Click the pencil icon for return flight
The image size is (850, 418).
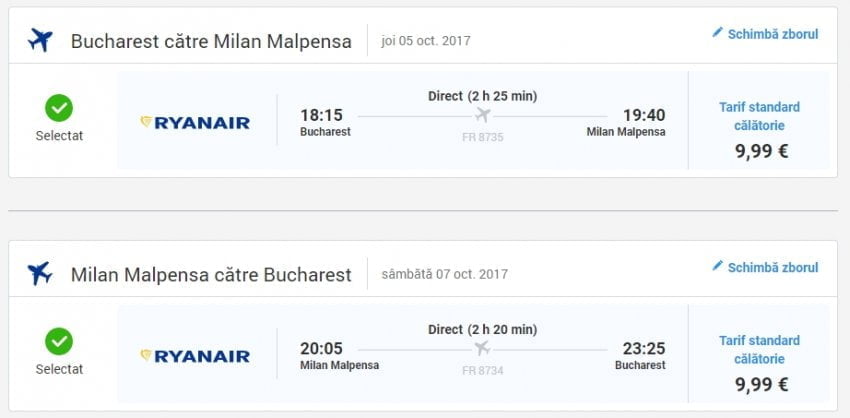717,266
